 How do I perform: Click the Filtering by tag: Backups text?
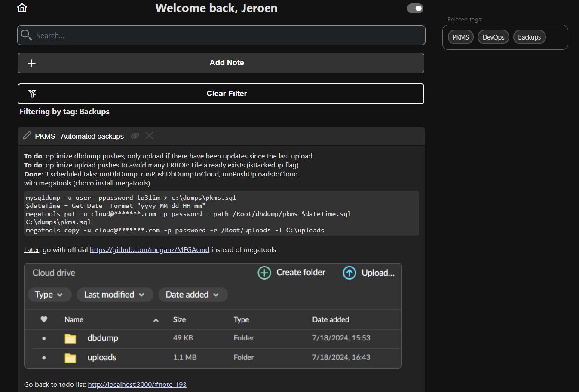coord(64,112)
